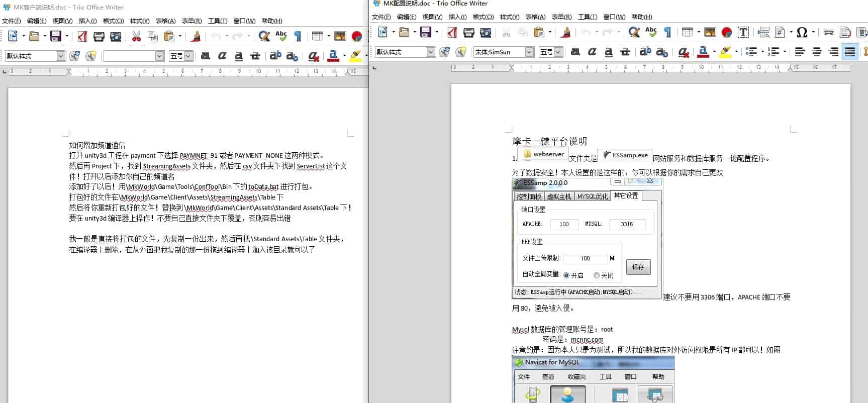Expand 默认样式 paragraph style dropdown in left window
This screenshot has width=868, height=403.
coord(60,56)
